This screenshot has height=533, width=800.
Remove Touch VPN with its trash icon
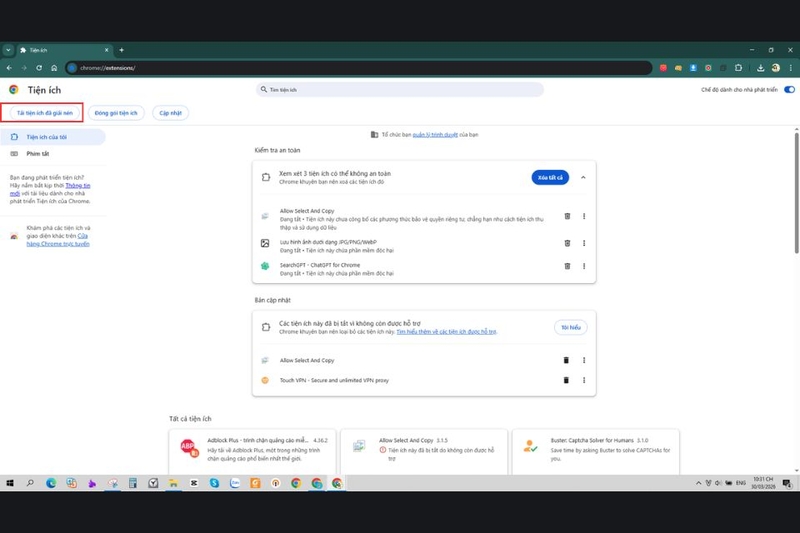tap(566, 380)
